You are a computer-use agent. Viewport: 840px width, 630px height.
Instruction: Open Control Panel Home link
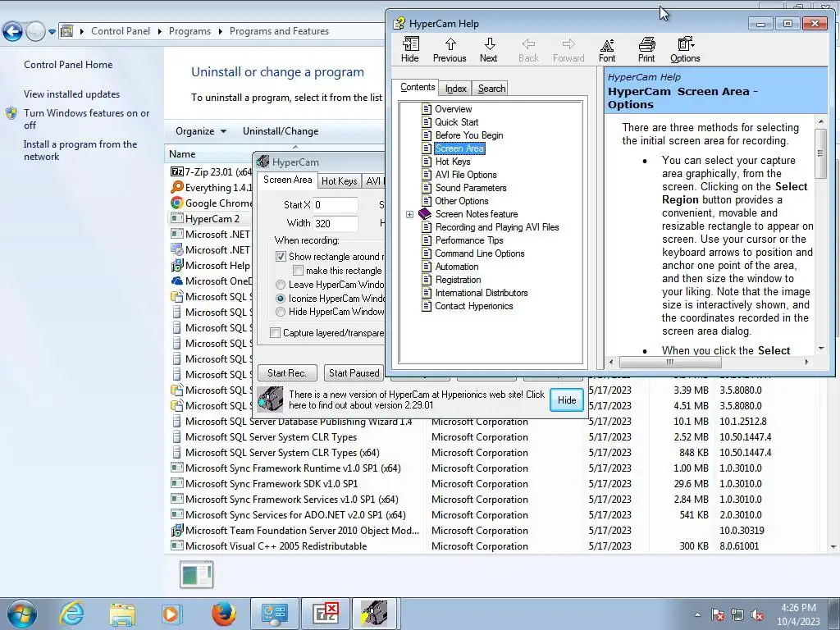tap(68, 65)
